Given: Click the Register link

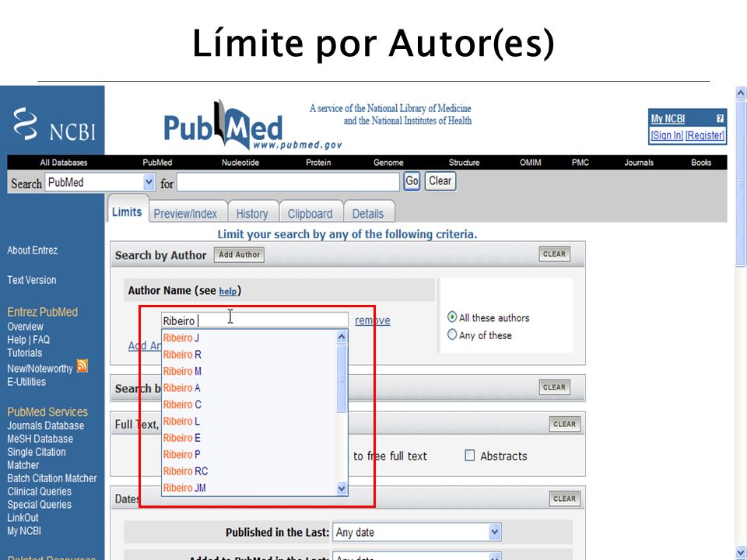Looking at the screenshot, I should click(705, 135).
